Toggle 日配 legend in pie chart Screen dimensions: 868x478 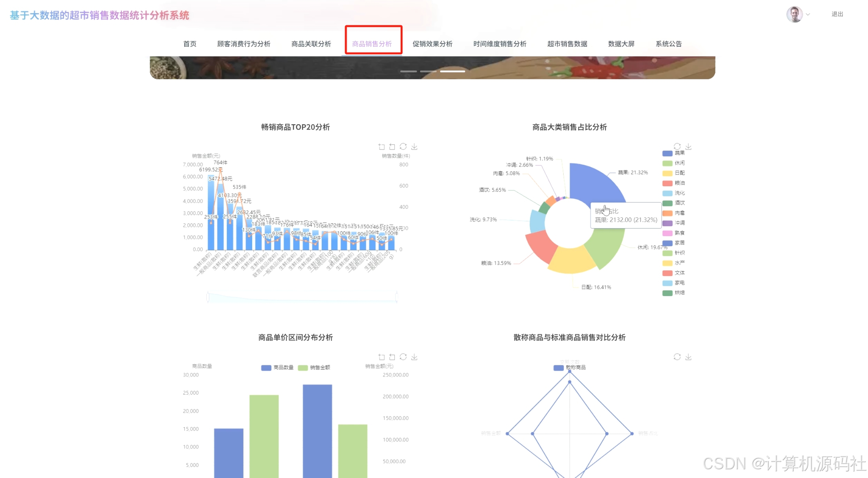[x=674, y=173]
